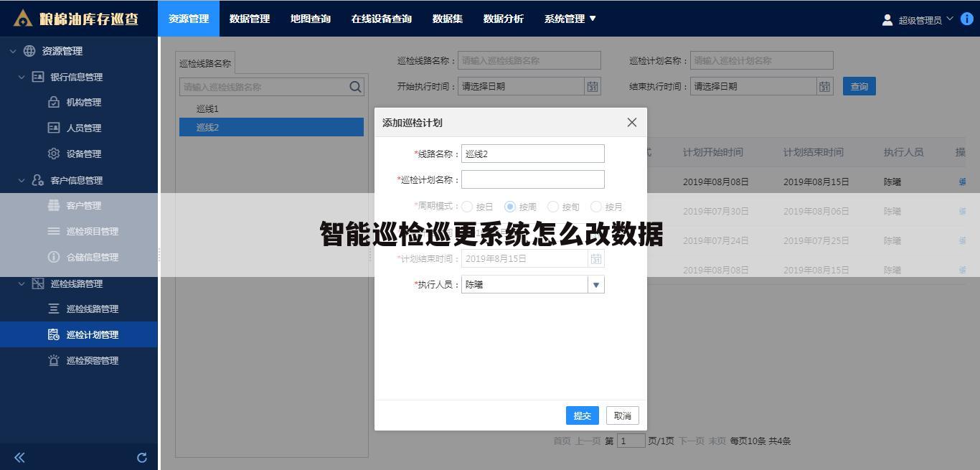Open the 资源管理 top tab

click(189, 19)
